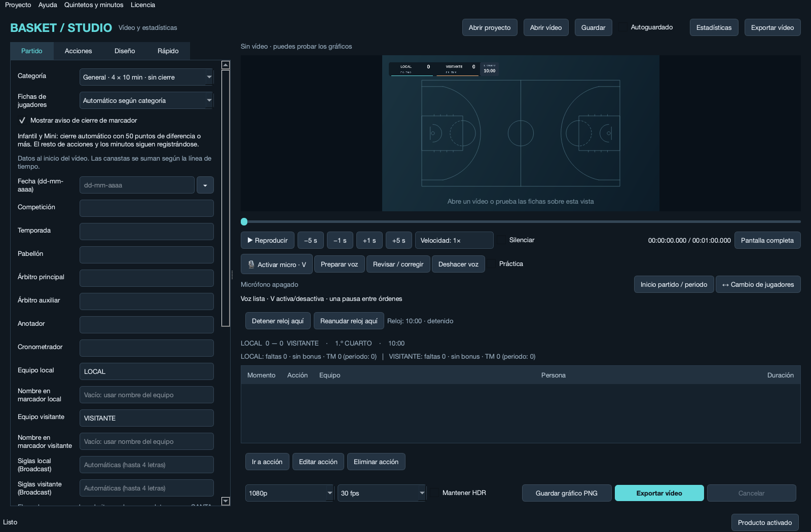Click Abrir proyecto button
This screenshot has height=532, width=811.
490,27
